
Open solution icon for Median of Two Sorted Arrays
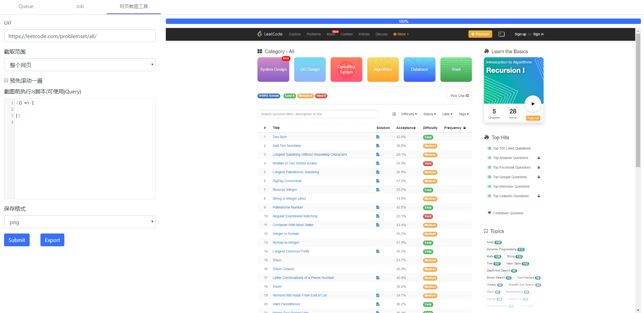tap(378, 163)
